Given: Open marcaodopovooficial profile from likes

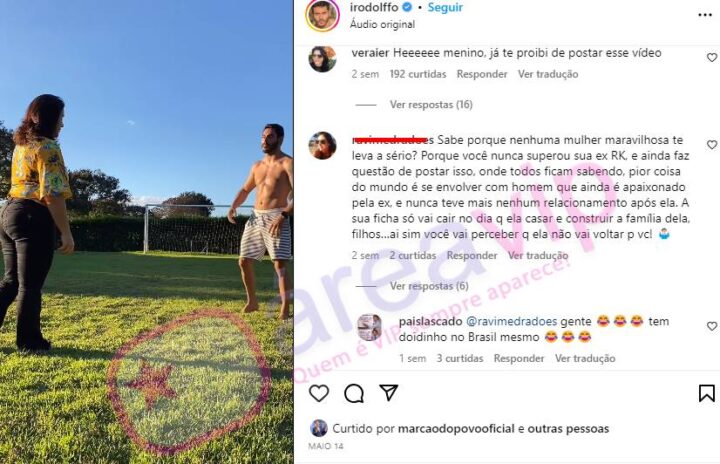Looking at the screenshot, I should click(x=456, y=429).
